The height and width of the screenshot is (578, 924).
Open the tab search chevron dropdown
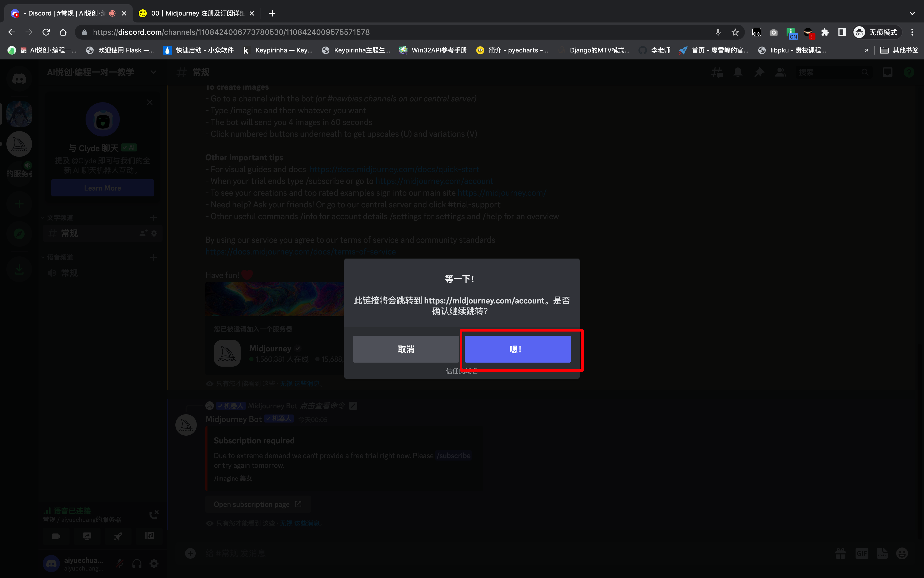912,13
